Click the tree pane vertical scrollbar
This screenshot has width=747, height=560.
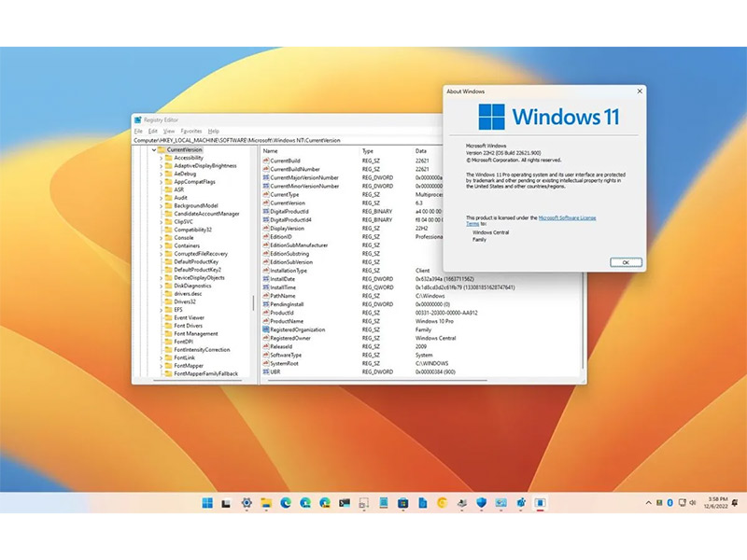(253, 302)
